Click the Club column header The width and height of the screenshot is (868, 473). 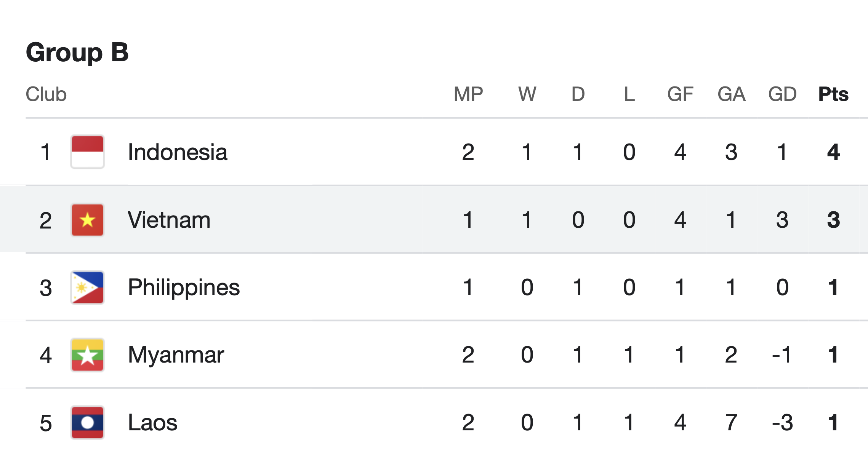[x=46, y=94]
